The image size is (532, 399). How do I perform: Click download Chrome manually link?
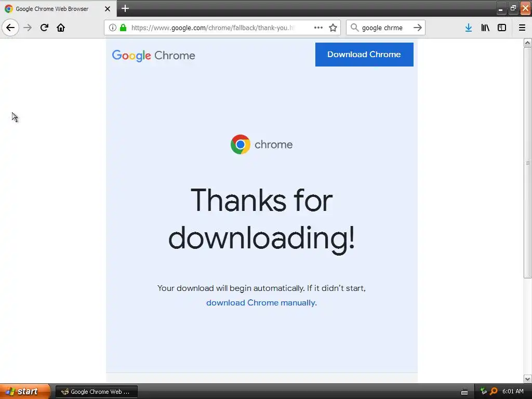261,303
